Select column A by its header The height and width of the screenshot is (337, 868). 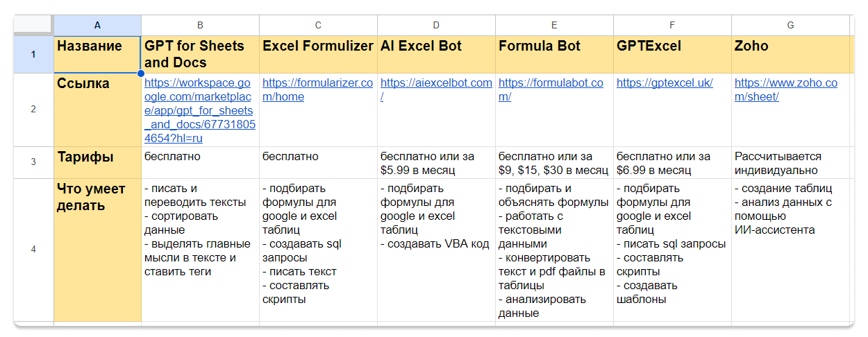tap(97, 26)
